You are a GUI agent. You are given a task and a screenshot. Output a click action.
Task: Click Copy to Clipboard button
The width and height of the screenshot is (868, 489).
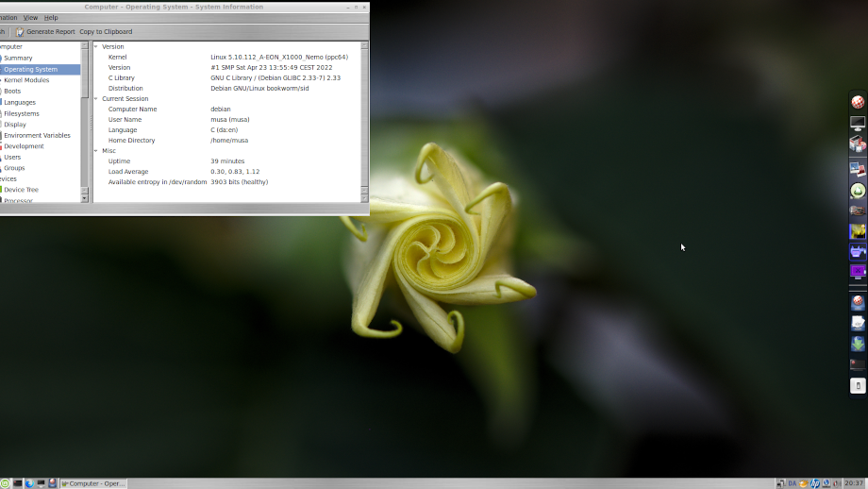(x=106, y=32)
